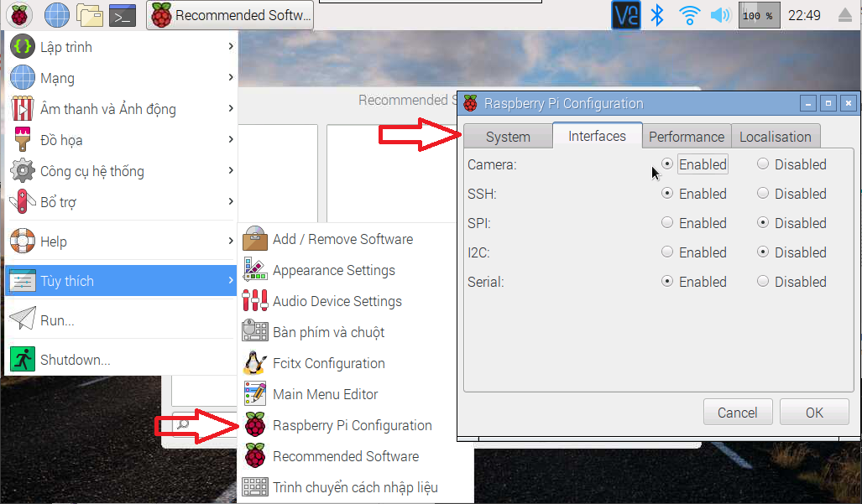Click the 22:49 clock in taskbar
The height and width of the screenshot is (504, 862).
tap(804, 15)
